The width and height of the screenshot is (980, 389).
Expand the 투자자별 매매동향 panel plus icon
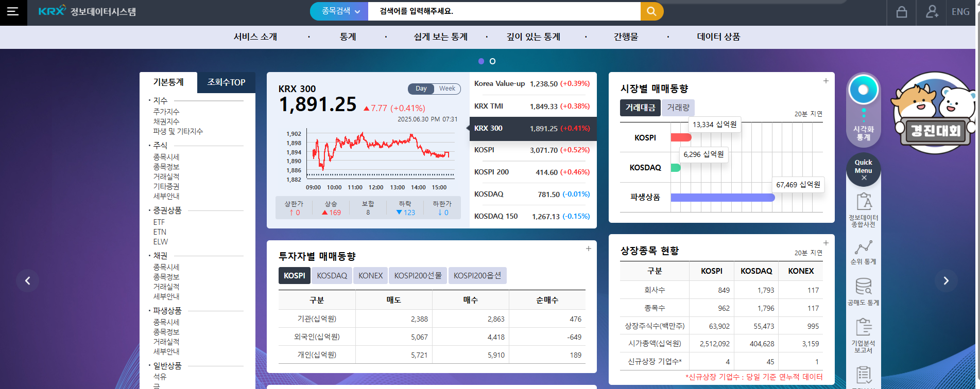(588, 249)
